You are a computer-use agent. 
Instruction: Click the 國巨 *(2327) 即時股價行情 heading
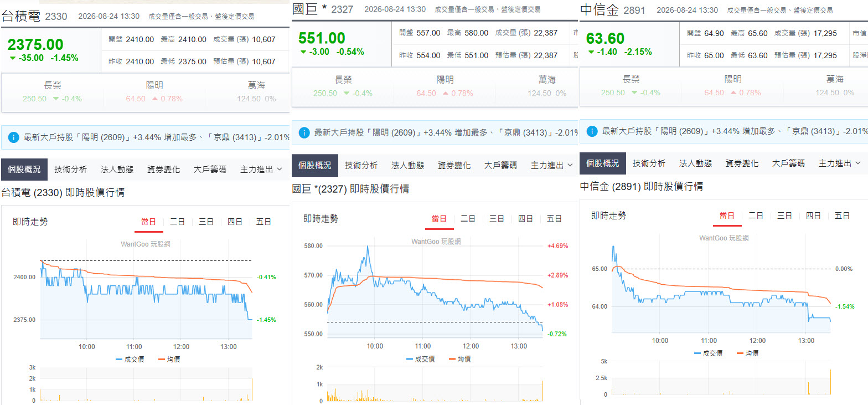[350, 189]
